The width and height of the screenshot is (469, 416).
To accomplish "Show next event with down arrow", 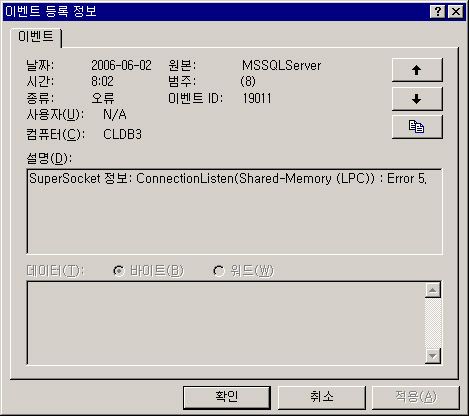I will pyautogui.click(x=417, y=99).
